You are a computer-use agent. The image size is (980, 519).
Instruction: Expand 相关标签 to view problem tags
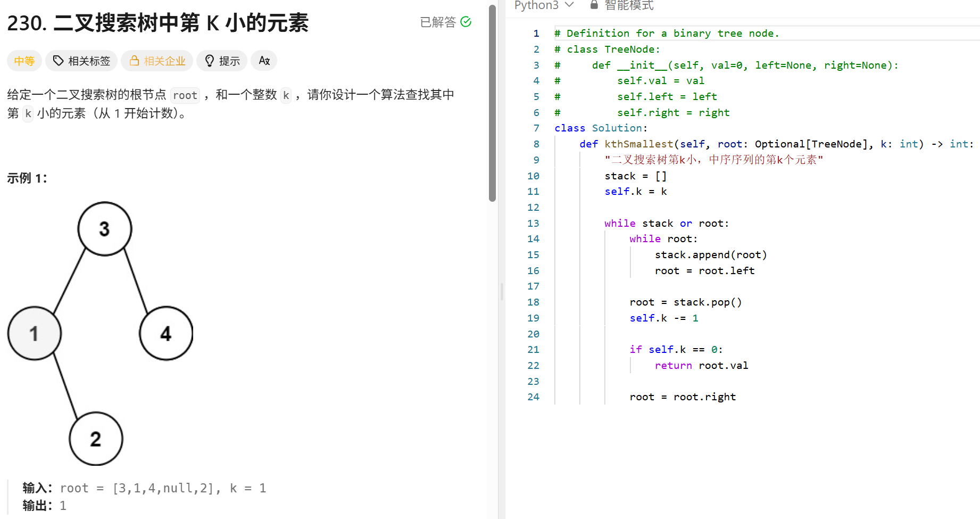81,60
